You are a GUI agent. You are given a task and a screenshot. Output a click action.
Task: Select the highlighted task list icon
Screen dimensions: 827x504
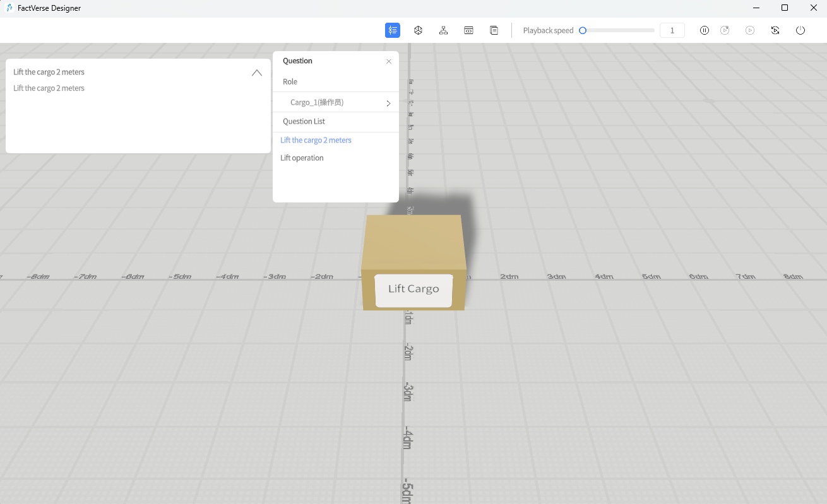(393, 30)
